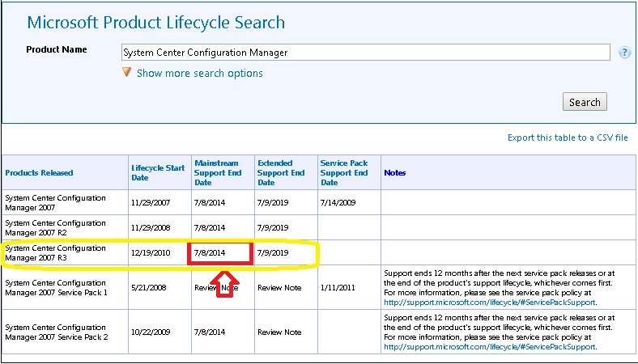
Task: Click 7/8/2014 mainstream date in 2007 R2 row
Action: [210, 228]
